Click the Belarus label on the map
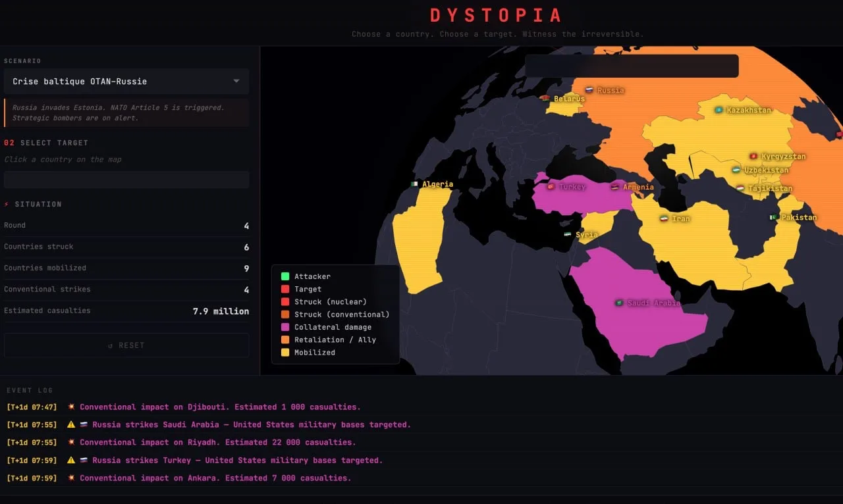 (x=569, y=99)
